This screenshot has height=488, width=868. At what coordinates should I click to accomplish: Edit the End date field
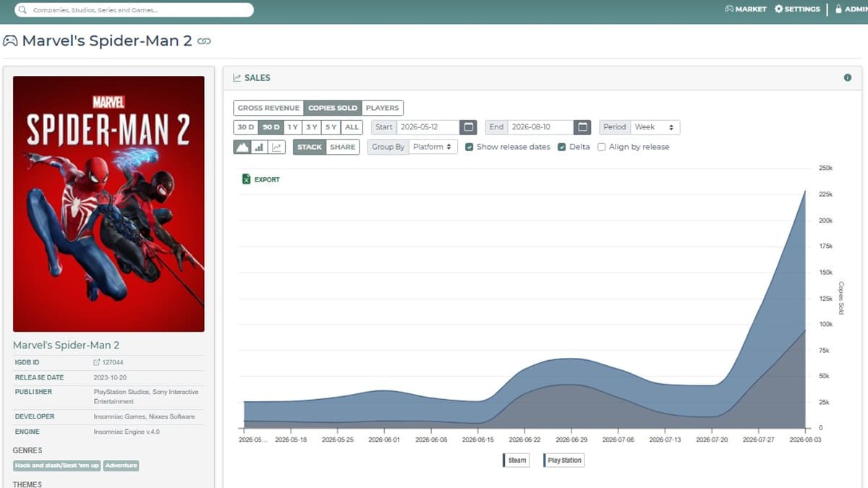[540, 127]
